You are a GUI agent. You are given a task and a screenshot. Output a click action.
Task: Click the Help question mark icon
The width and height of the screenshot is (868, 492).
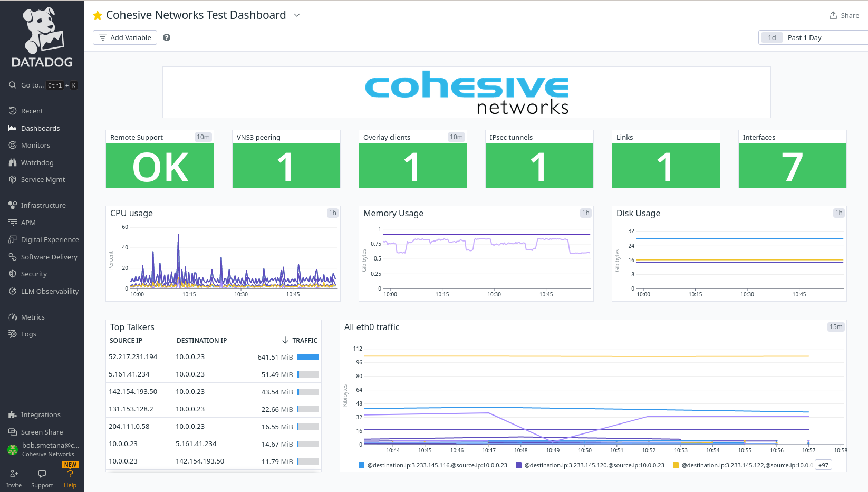pos(70,474)
